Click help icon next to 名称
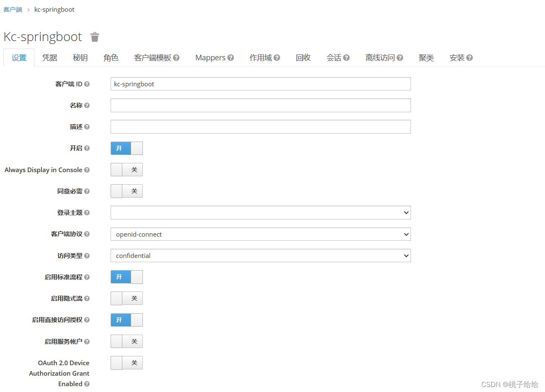Screen dimensions: 545x392 87,106
